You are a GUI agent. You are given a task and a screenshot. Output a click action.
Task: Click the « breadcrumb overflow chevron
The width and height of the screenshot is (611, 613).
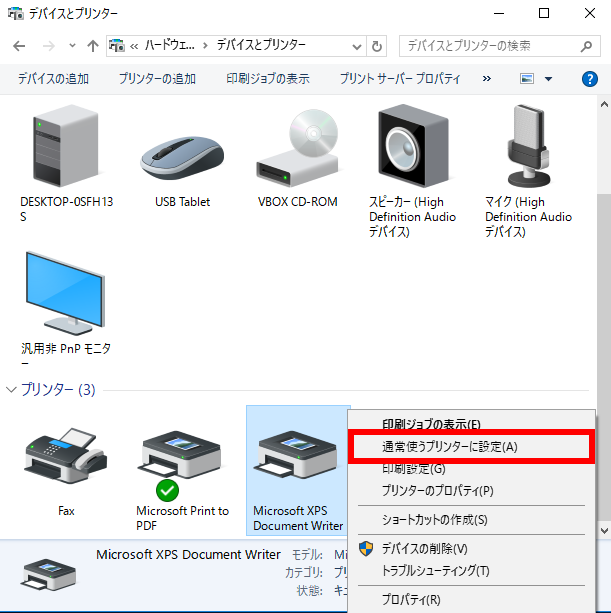tap(134, 46)
